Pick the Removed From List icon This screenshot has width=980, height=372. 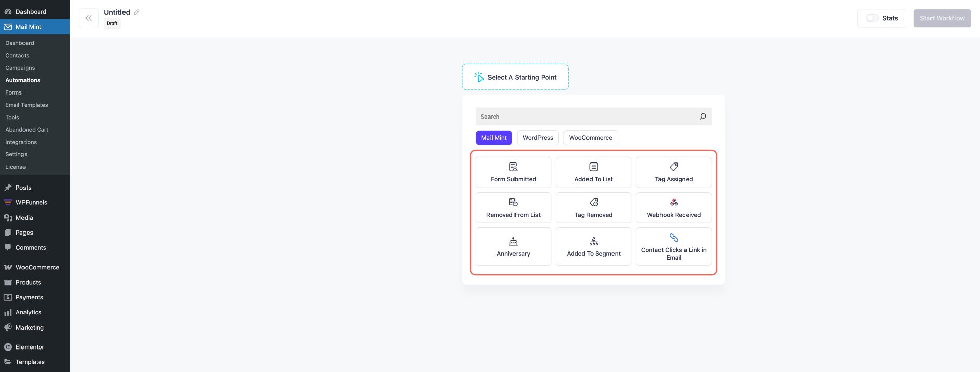pyautogui.click(x=513, y=202)
